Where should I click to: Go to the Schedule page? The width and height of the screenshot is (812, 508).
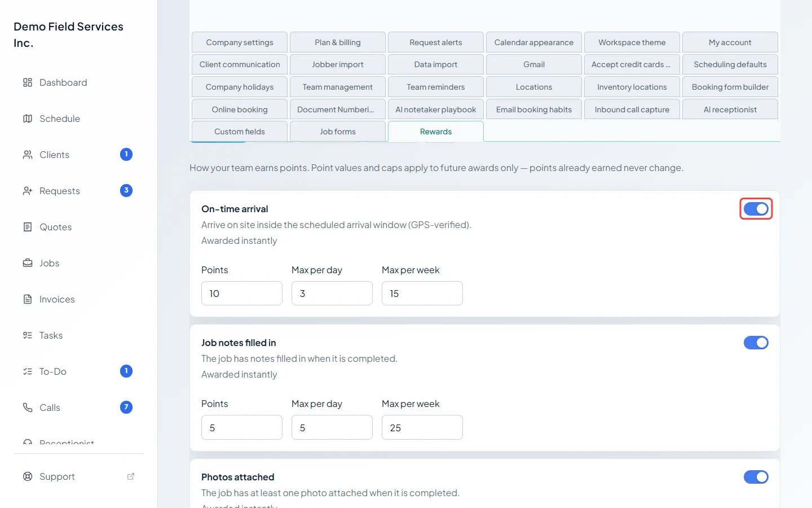point(79,119)
